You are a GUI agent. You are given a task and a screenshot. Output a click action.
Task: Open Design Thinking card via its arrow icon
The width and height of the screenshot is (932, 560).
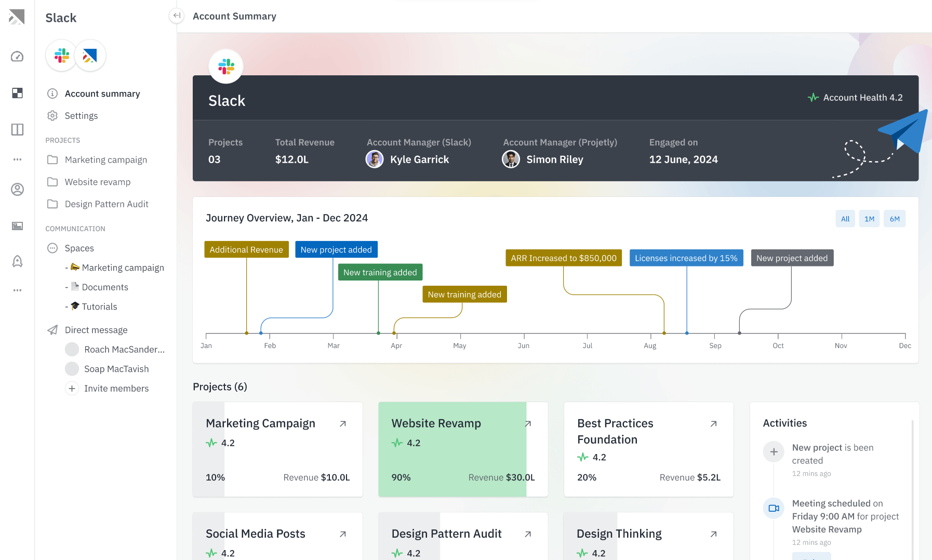click(714, 534)
